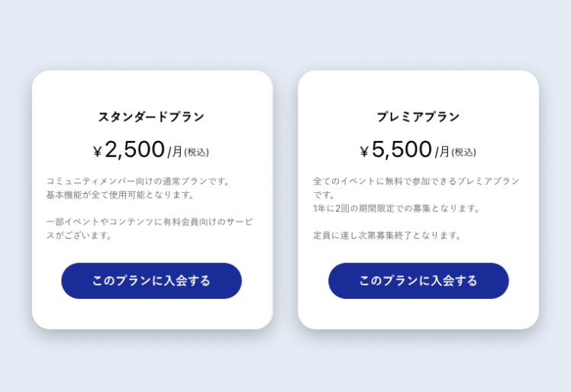Screen dimensions: 571x392
Task: Click the line 定員に達し次第募集終了となります
Action: 388,235
